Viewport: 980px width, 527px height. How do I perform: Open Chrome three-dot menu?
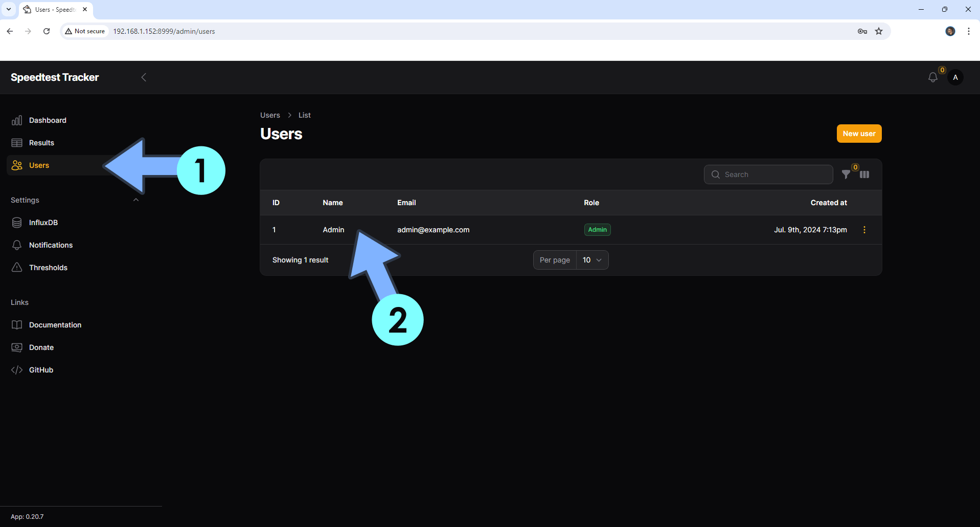tap(969, 31)
